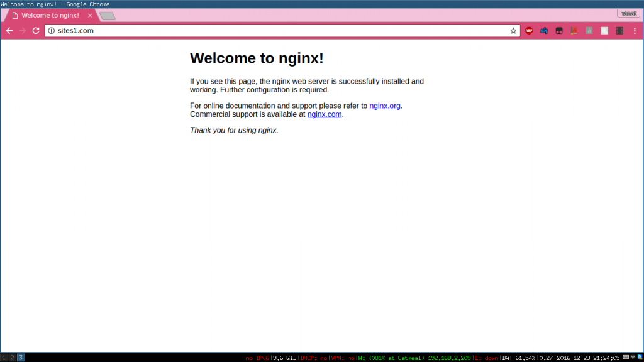Click the 'DHCP: no' status entry
The height and width of the screenshot is (362, 644).
tap(314, 358)
